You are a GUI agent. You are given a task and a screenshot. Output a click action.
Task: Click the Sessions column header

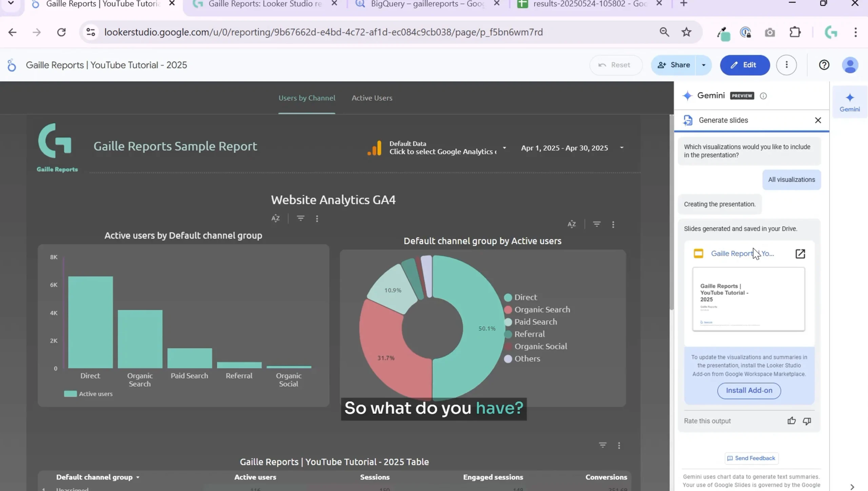click(375, 477)
